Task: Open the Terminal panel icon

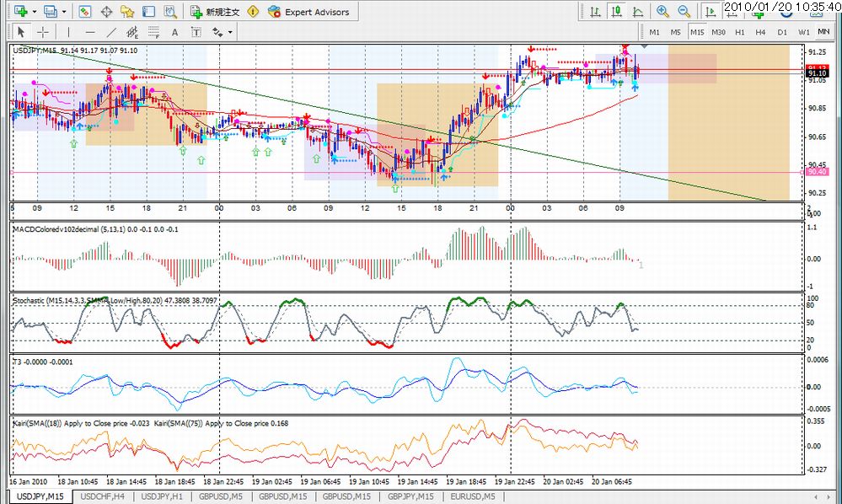Action: pyautogui.click(x=148, y=11)
